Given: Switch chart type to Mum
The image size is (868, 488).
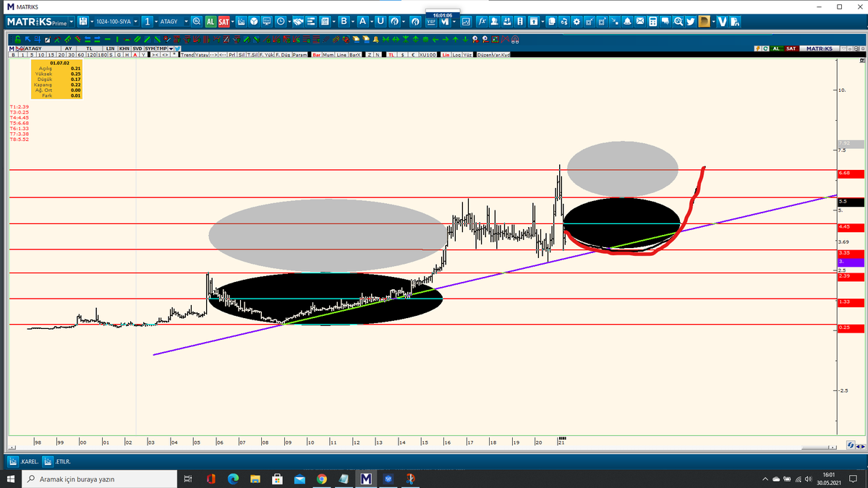Looking at the screenshot, I should (x=328, y=55).
